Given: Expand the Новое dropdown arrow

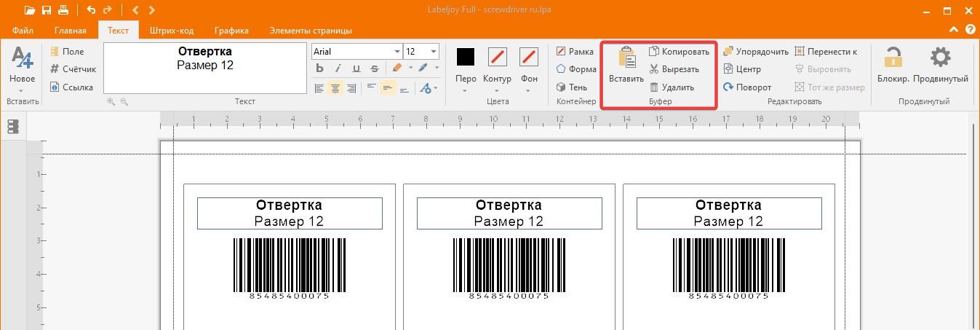Looking at the screenshot, I should tap(22, 91).
